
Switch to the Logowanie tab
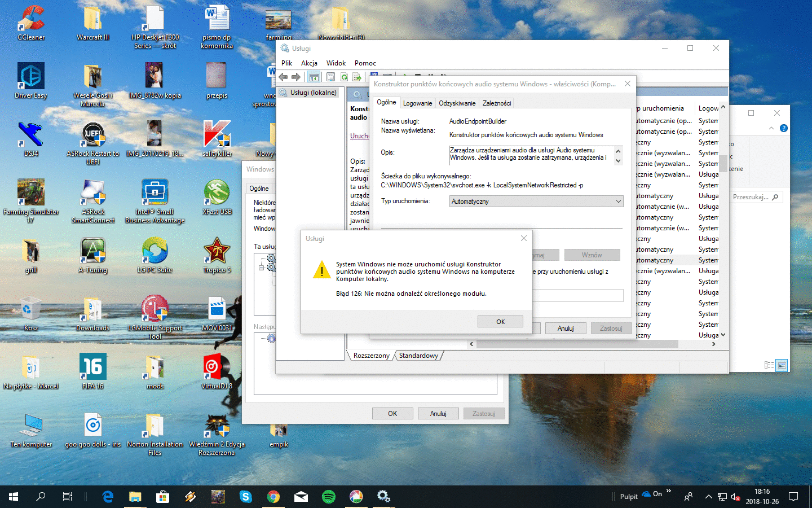(417, 103)
